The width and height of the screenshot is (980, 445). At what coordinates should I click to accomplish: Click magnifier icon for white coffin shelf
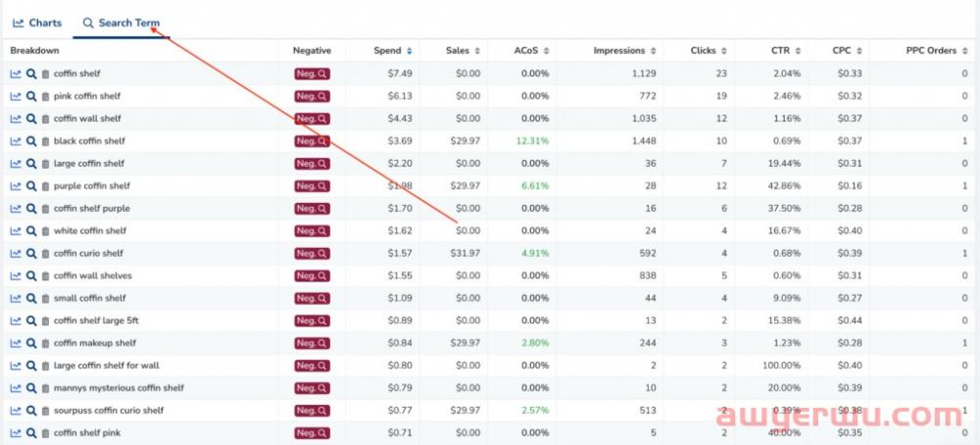(31, 231)
